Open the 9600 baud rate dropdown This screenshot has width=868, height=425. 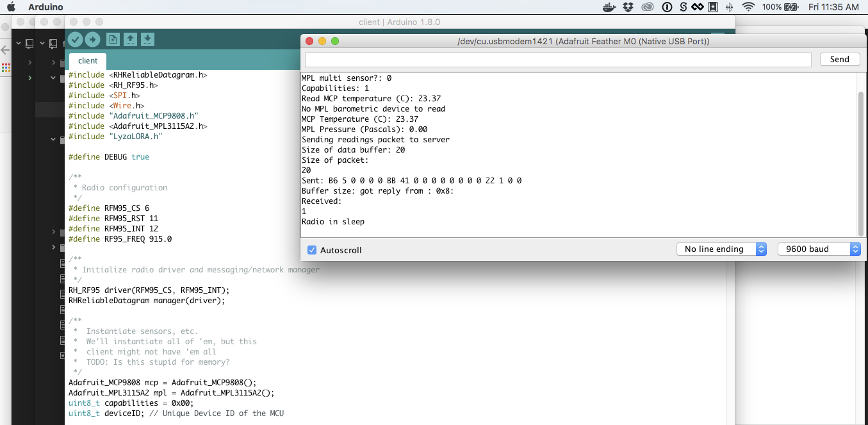pyautogui.click(x=819, y=249)
